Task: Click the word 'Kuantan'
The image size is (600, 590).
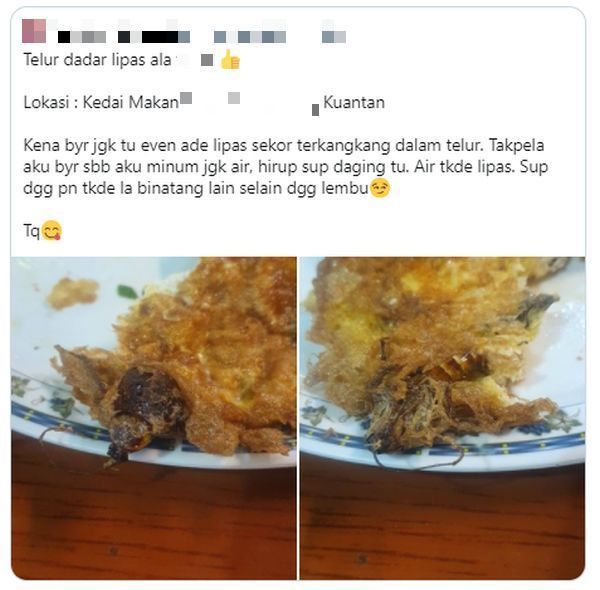Action: (x=354, y=103)
